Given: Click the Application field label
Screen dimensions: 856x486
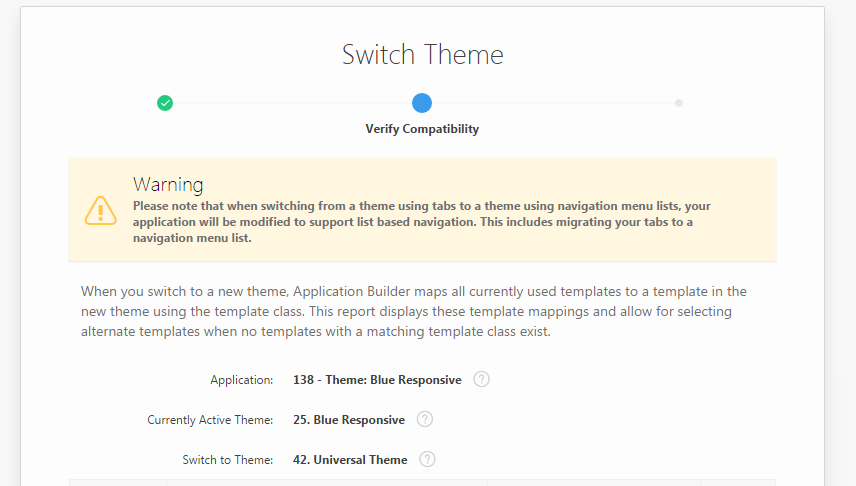Looking at the screenshot, I should point(241,380).
